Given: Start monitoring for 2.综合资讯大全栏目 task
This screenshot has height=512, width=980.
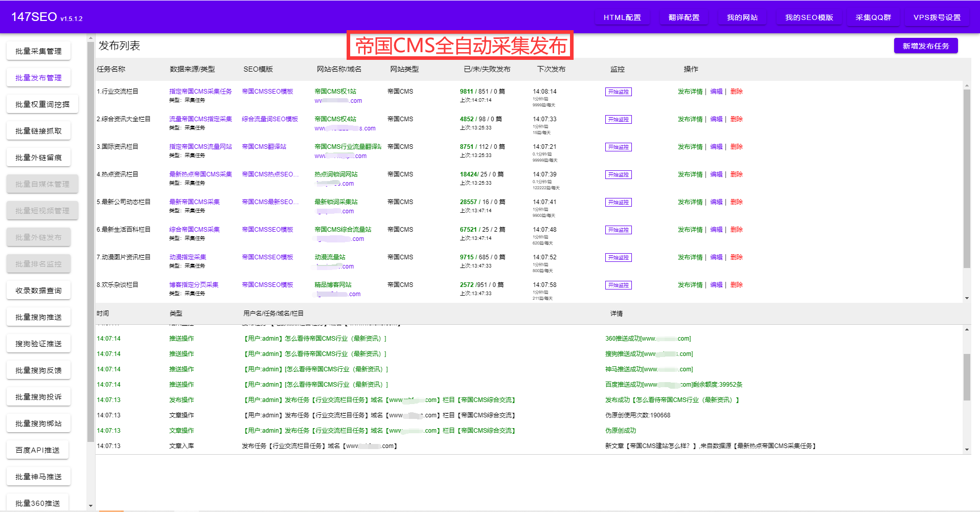Looking at the screenshot, I should pos(619,120).
